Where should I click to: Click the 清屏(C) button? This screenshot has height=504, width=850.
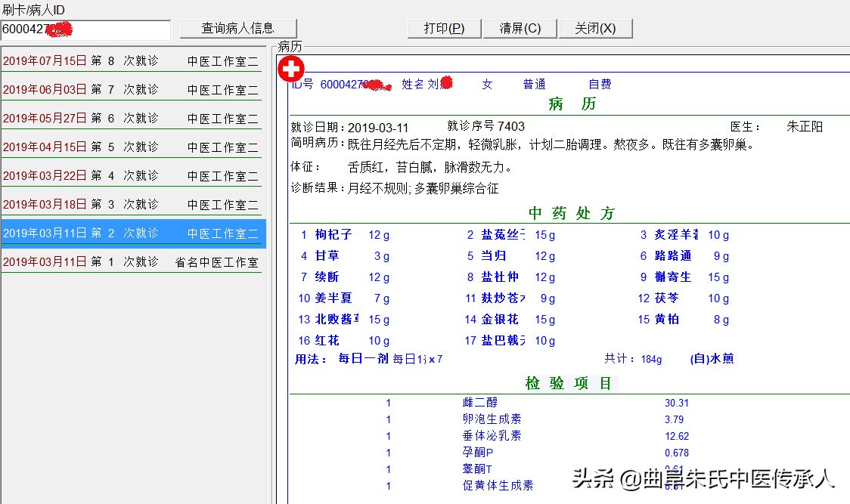click(520, 28)
